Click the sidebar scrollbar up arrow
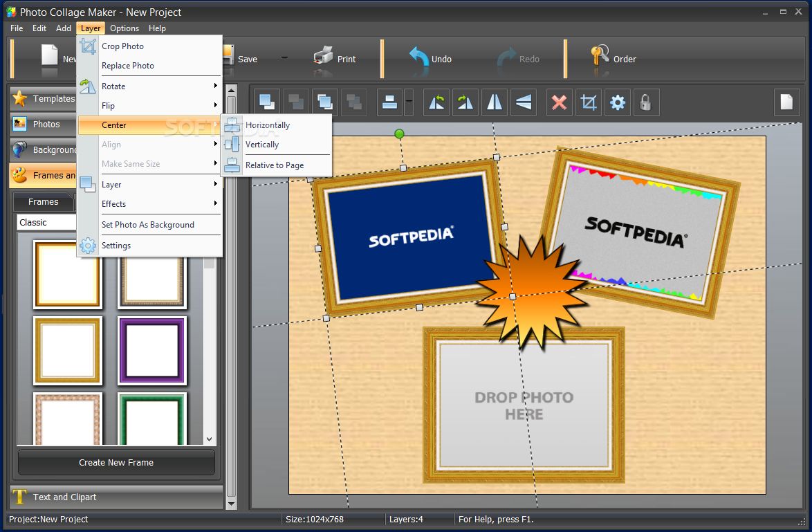Screen dimensions: 812x532 [231, 90]
